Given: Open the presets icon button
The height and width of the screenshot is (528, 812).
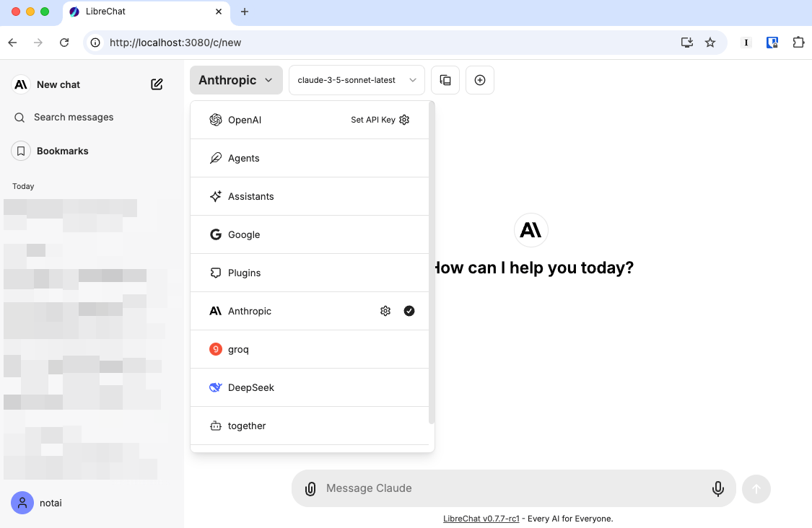Looking at the screenshot, I should click(445, 80).
